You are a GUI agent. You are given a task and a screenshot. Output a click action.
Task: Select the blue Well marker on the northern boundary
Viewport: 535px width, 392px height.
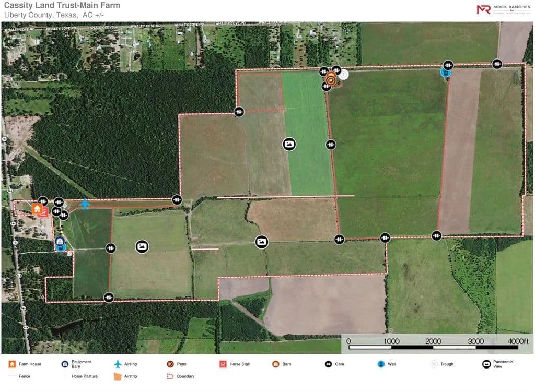click(445, 73)
